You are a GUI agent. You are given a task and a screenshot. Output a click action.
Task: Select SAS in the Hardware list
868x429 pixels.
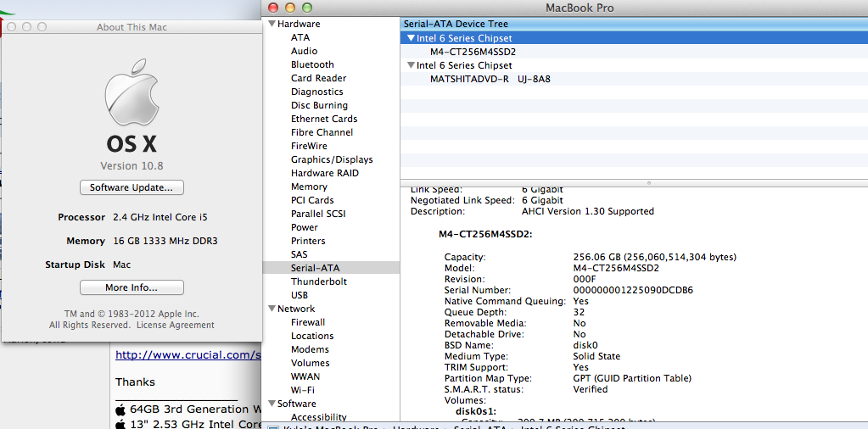tap(299, 254)
